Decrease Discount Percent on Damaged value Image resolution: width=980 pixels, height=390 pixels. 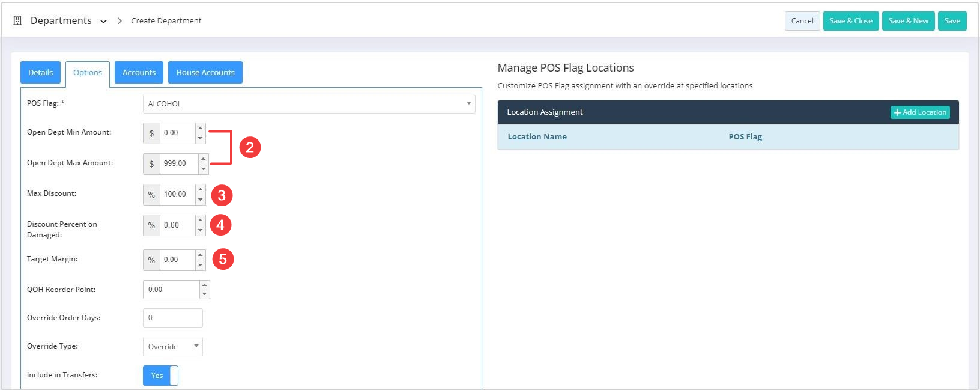[201, 230]
